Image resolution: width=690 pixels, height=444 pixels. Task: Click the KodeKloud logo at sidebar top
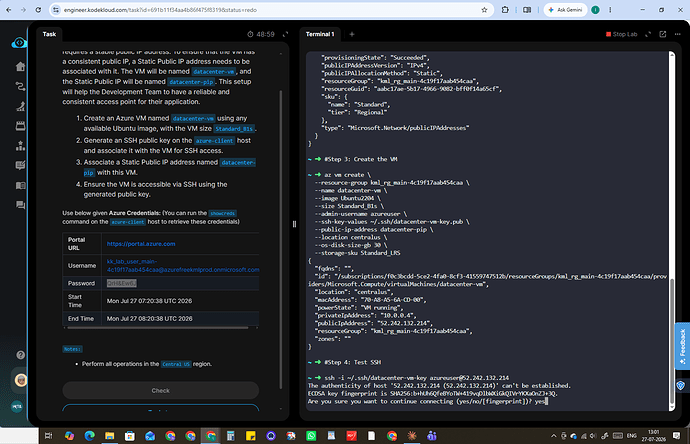19,43
